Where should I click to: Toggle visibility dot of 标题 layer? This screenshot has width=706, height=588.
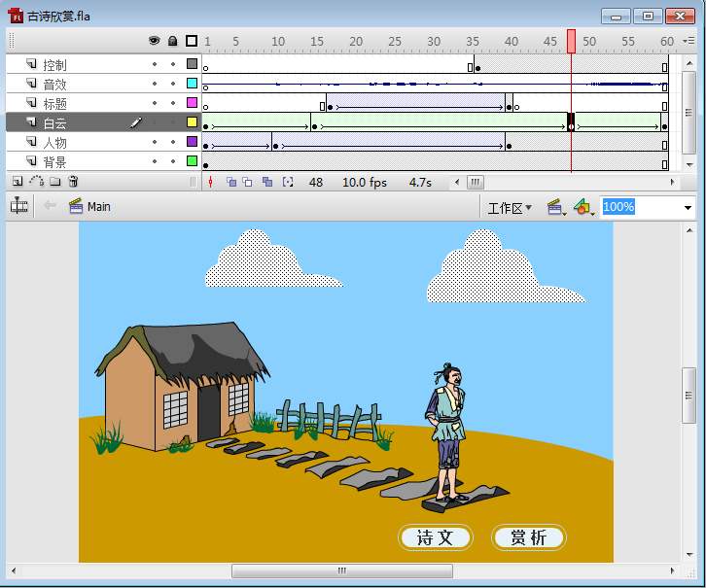pyautogui.click(x=155, y=103)
